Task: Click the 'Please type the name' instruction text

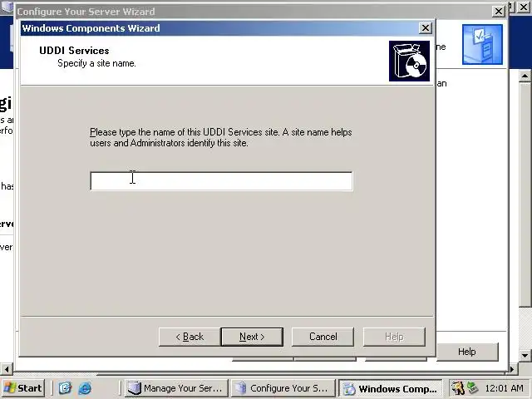Action: point(221,137)
